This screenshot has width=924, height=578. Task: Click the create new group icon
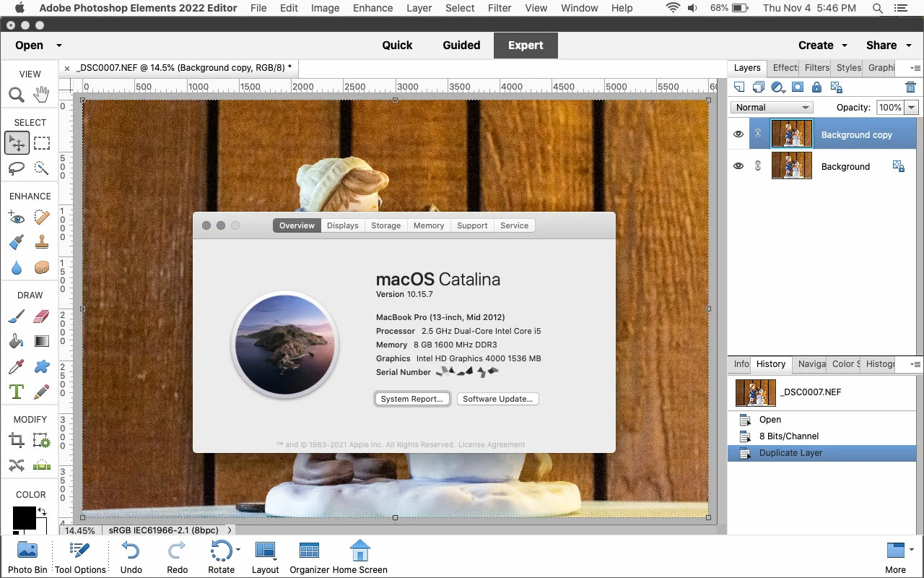758,87
